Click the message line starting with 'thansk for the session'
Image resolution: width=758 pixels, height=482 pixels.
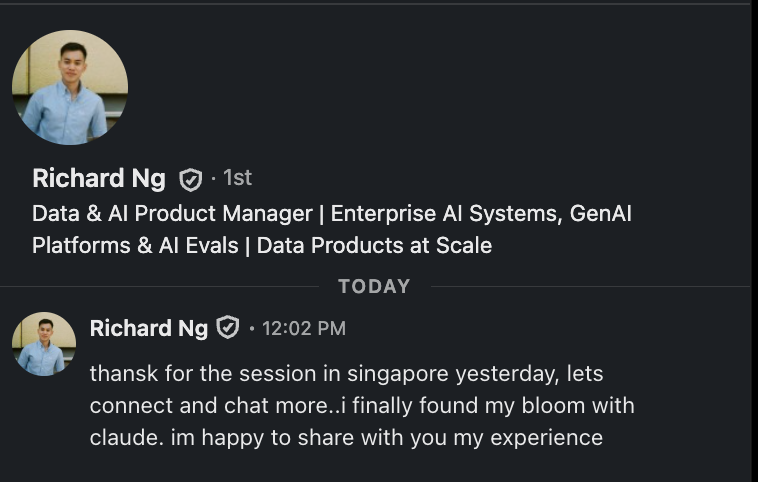pyautogui.click(x=347, y=374)
